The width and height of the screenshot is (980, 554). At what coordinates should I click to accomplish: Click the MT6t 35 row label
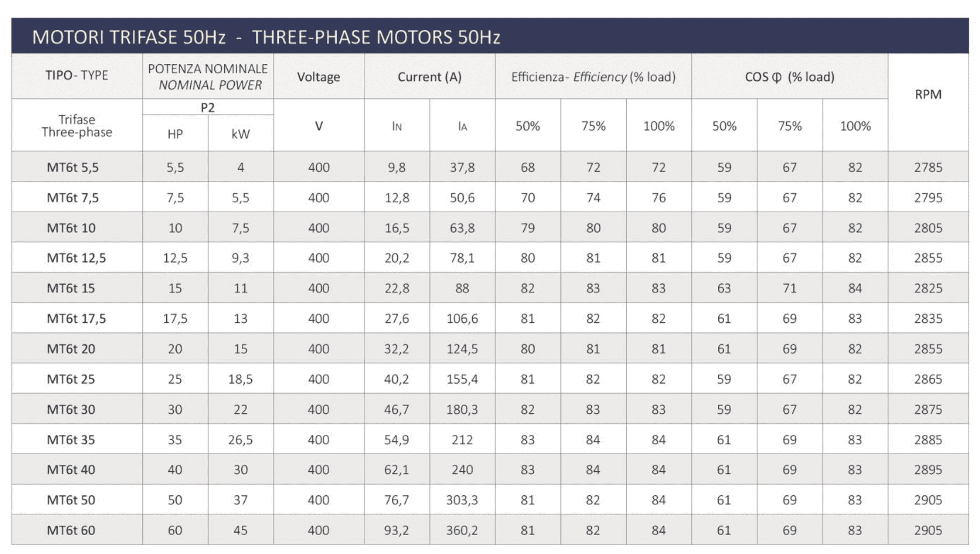(x=71, y=440)
